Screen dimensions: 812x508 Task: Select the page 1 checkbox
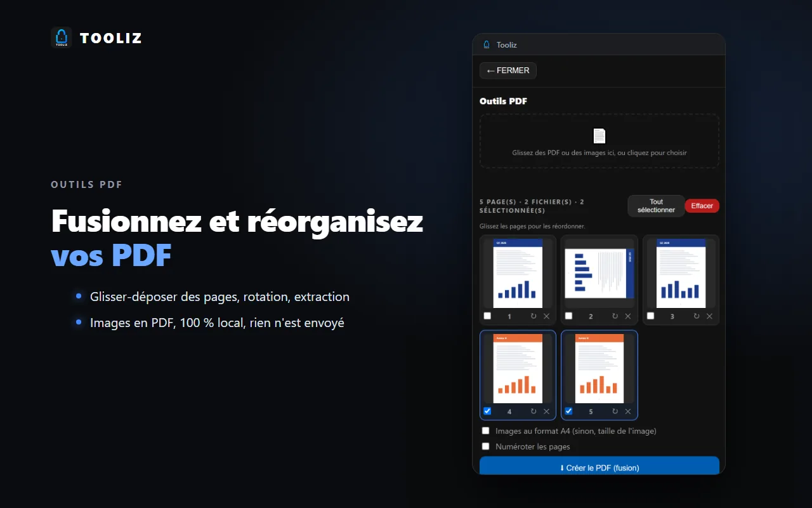(x=487, y=316)
